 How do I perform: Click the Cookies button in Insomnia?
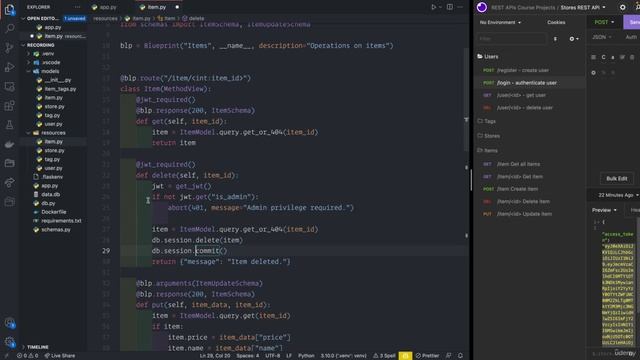tap(556, 22)
